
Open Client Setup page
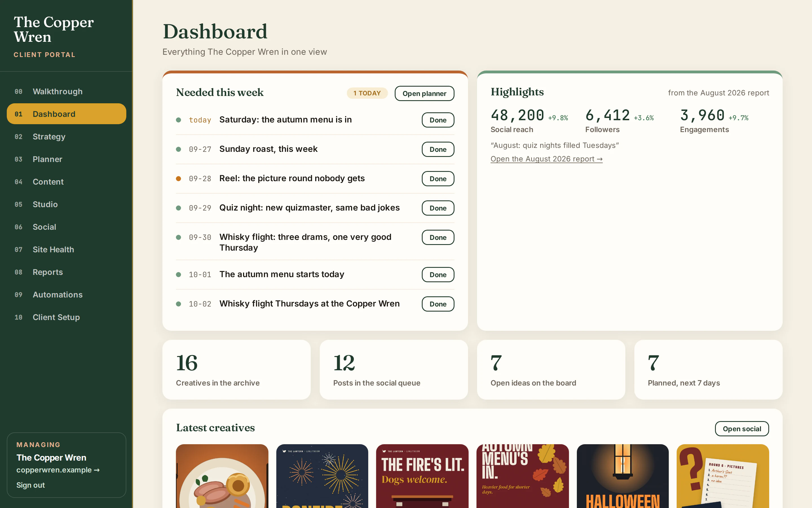67,317
